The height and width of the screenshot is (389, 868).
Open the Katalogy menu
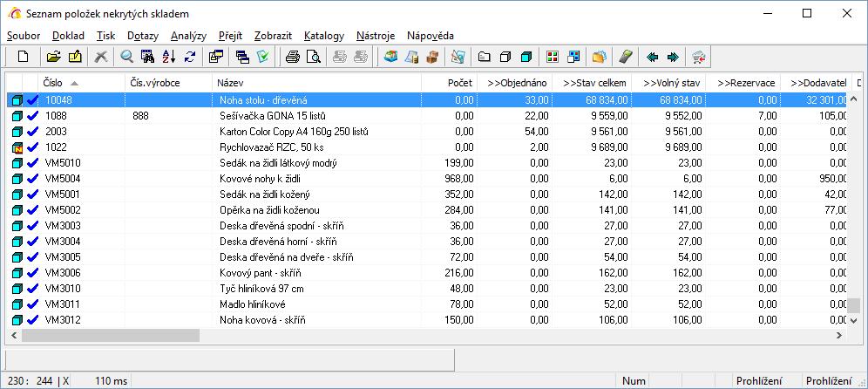pos(324,36)
